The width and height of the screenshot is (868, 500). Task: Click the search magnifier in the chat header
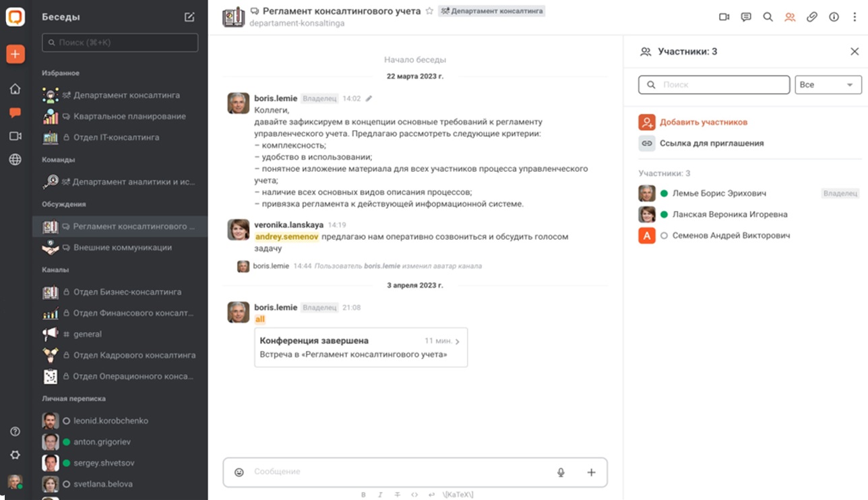[768, 18]
